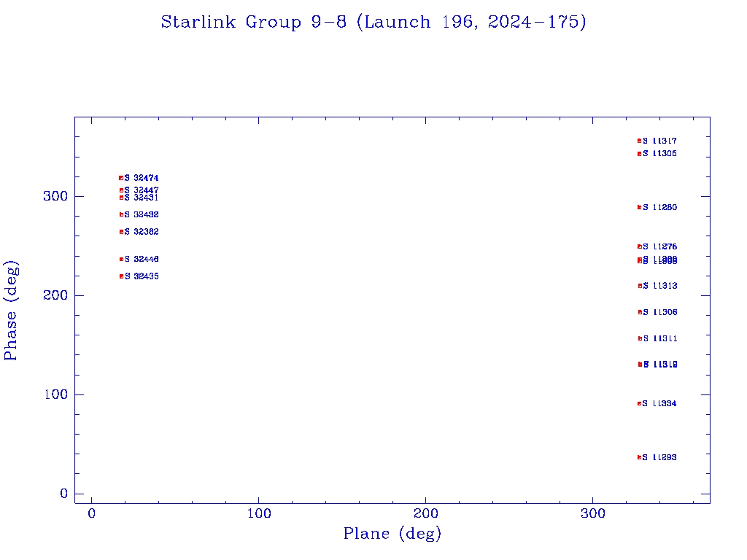Viewport: 747px width, 560px height.
Task: Click the "100" tick label on the Phase axis
Action: click(55, 394)
